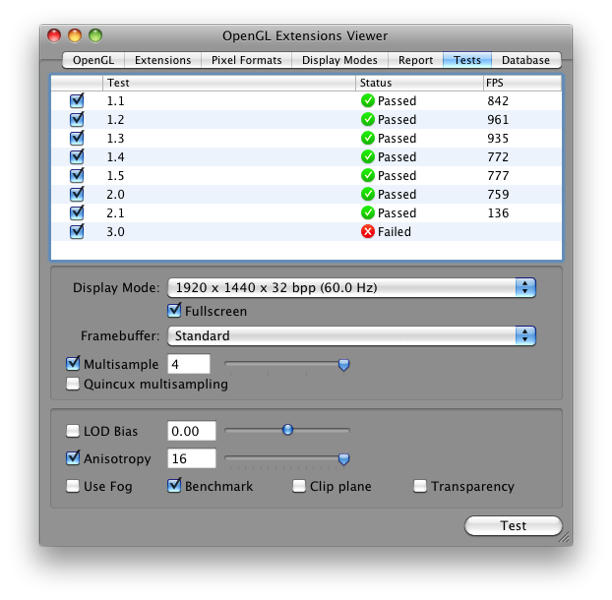Uncheck the test 1.4 checkbox
The image size is (612, 600).
77,157
